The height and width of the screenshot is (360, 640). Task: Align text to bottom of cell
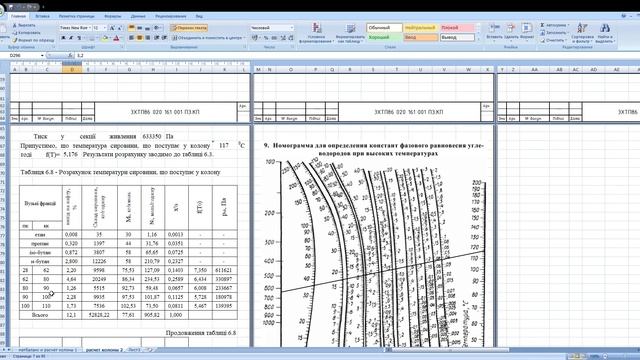[x=147, y=28]
